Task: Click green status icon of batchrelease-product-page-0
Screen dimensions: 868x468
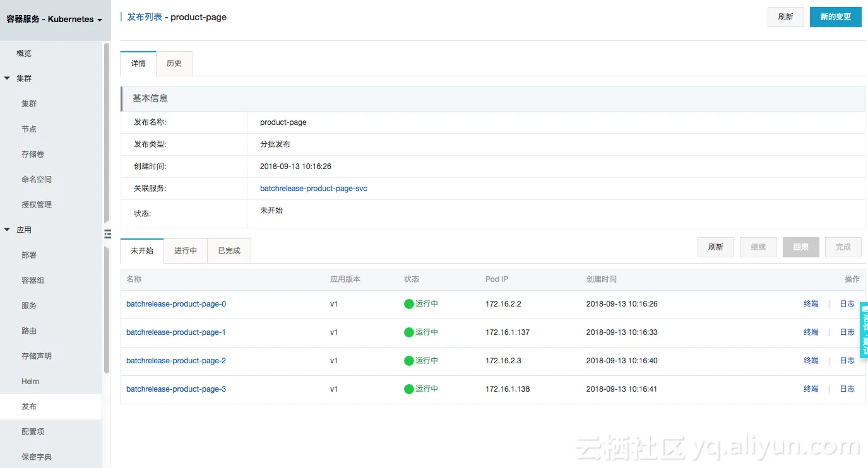Action: (x=409, y=304)
